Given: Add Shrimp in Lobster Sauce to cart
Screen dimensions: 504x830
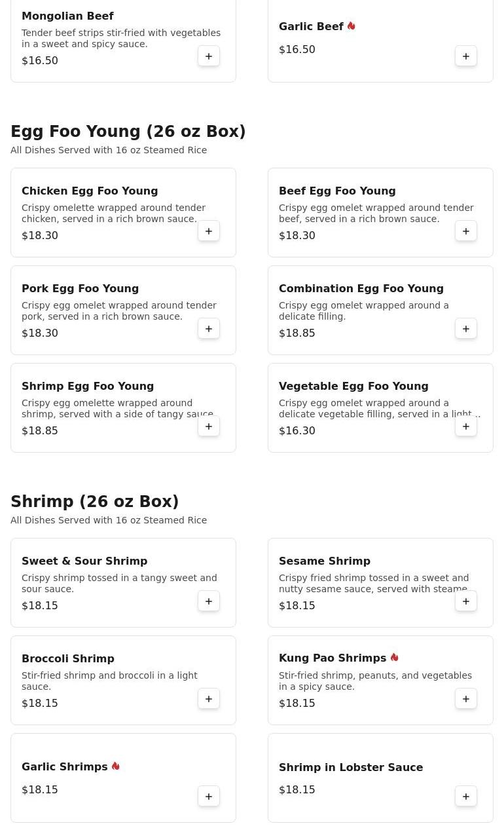Looking at the screenshot, I should pyautogui.click(x=466, y=797).
